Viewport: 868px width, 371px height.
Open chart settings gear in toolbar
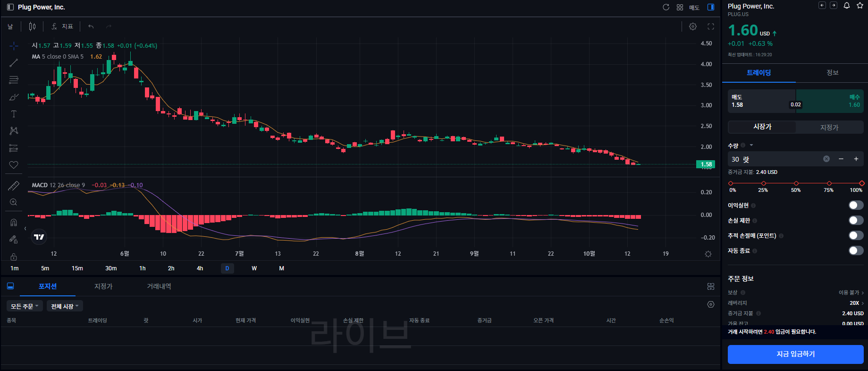pyautogui.click(x=693, y=26)
